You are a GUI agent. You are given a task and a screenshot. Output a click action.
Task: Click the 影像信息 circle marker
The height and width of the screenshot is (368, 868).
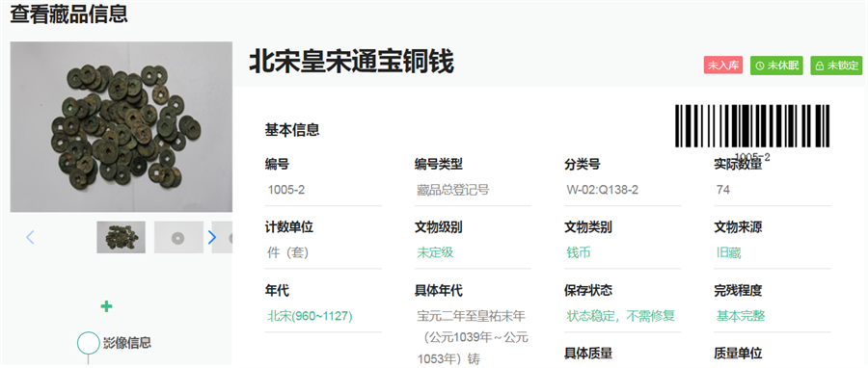(88, 343)
